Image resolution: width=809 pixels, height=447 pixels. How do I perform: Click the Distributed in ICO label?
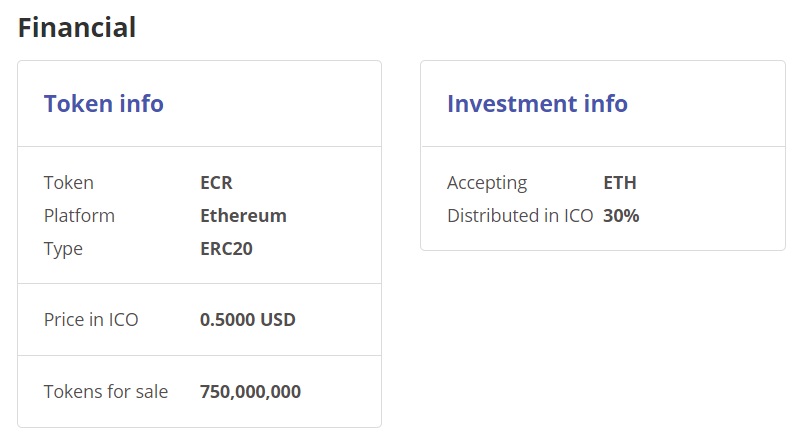pyautogui.click(x=520, y=216)
